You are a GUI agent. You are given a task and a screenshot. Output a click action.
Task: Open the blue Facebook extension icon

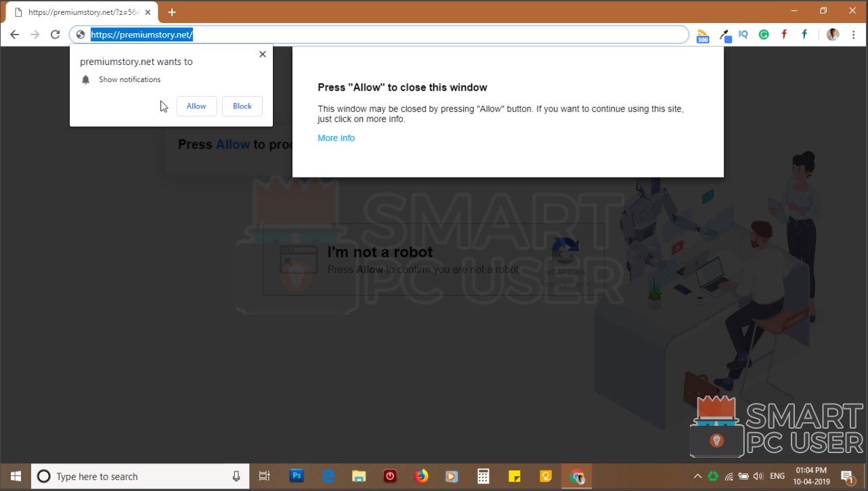tap(804, 34)
